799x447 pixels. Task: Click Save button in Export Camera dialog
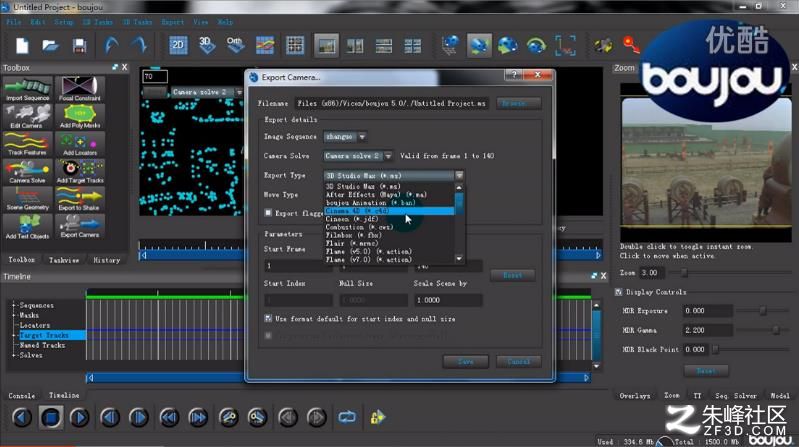(466, 361)
